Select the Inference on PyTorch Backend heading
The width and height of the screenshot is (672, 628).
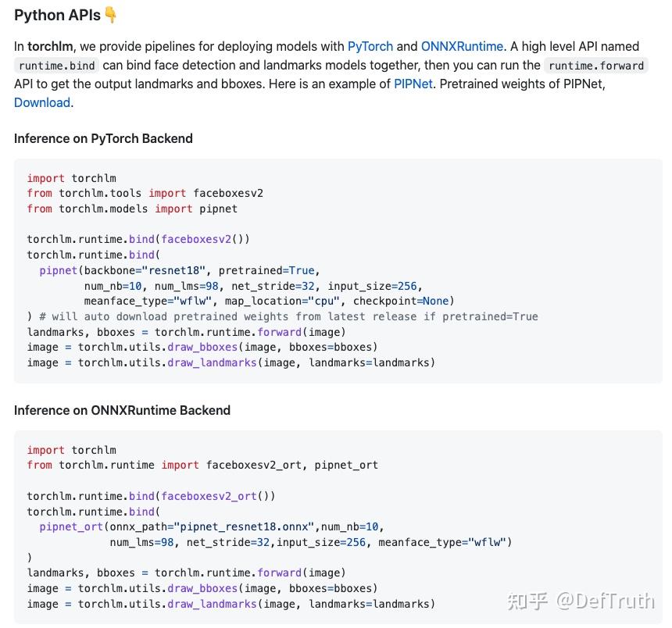point(103,138)
